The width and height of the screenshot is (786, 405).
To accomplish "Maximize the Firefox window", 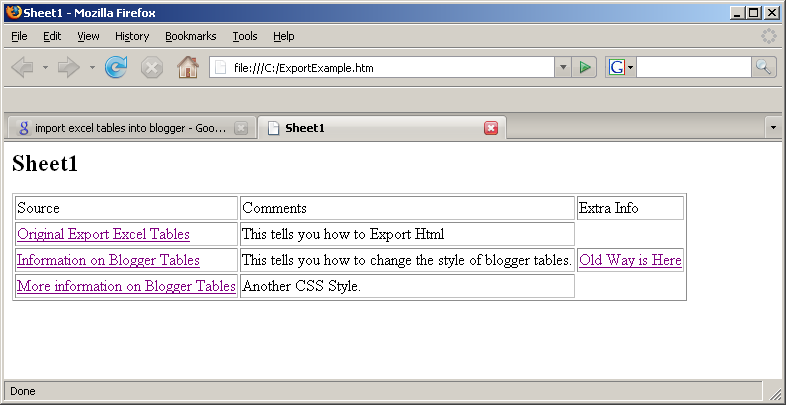I will [x=753, y=14].
